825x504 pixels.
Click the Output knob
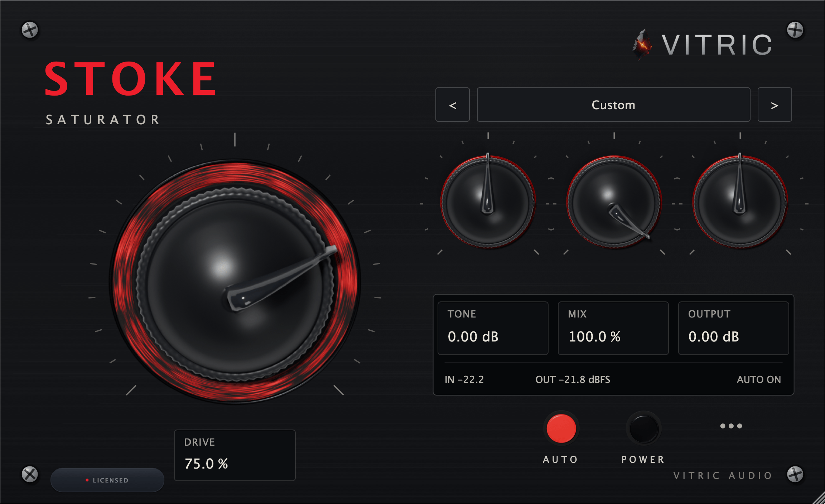[740, 202]
